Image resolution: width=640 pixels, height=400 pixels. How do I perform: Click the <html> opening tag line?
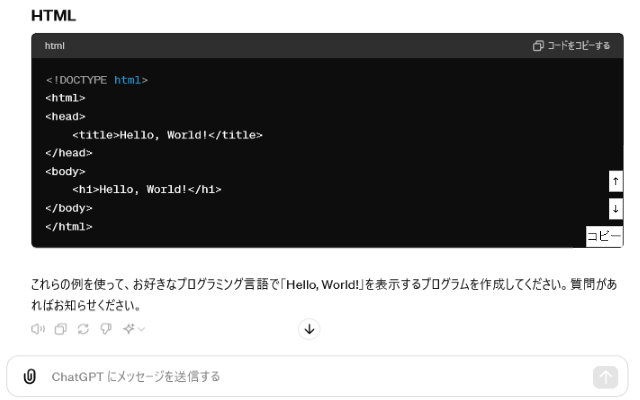coord(65,98)
